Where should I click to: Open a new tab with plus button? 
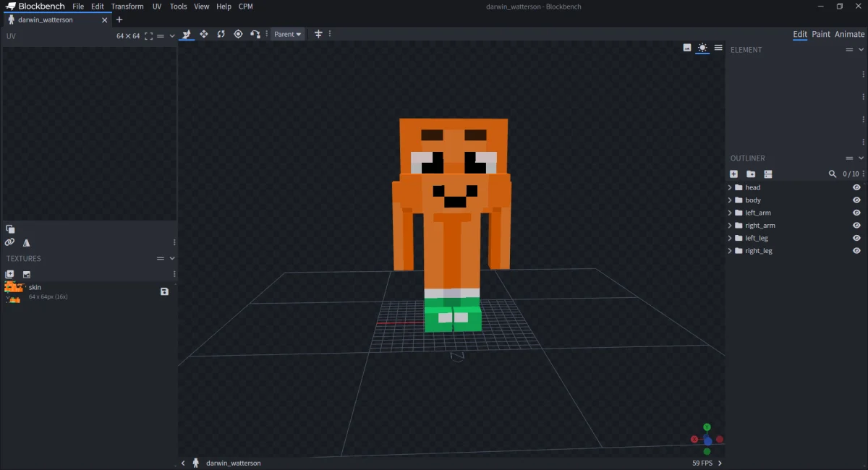pyautogui.click(x=119, y=20)
